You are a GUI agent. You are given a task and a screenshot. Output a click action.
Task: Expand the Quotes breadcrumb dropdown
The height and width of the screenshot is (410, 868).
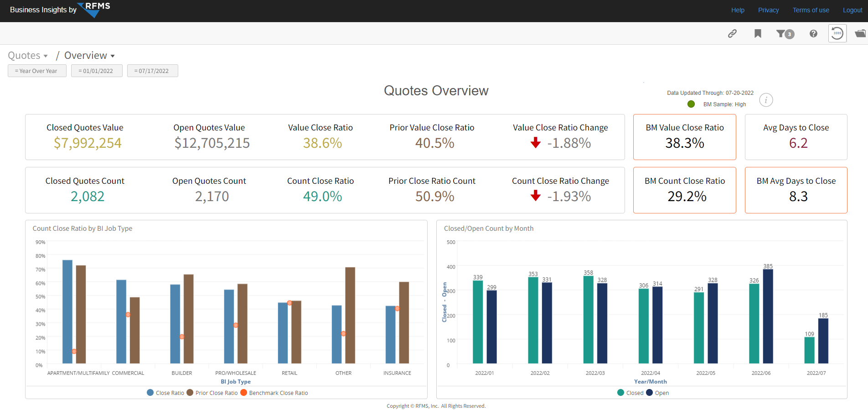click(28, 56)
